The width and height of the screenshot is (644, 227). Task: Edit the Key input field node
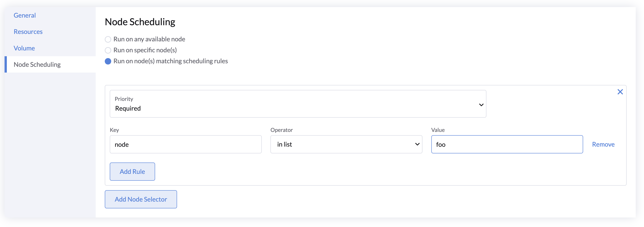point(186,144)
